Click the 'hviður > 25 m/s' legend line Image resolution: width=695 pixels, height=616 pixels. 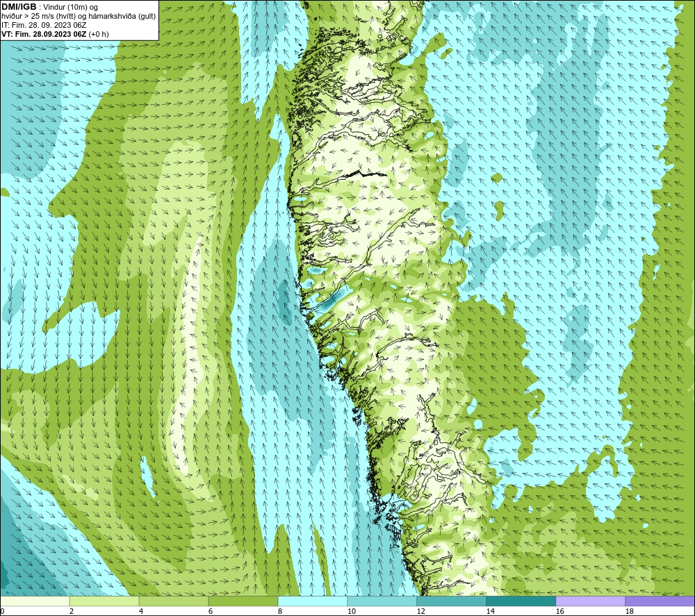tap(79, 17)
